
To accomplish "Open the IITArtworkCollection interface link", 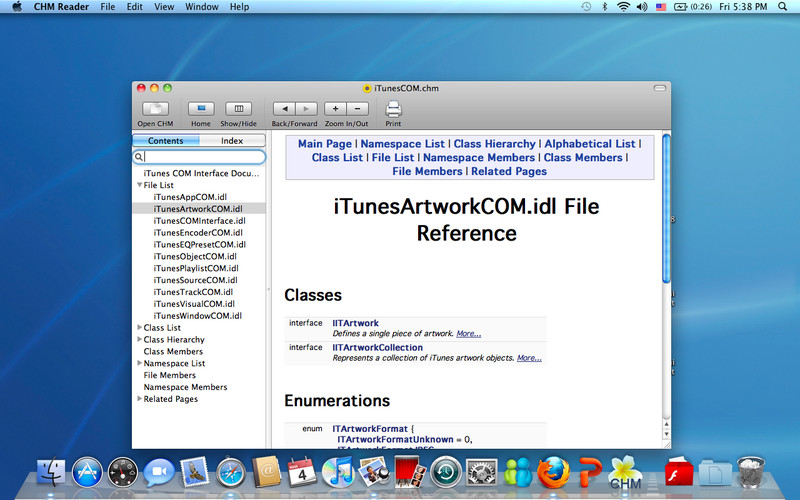I will point(378,347).
